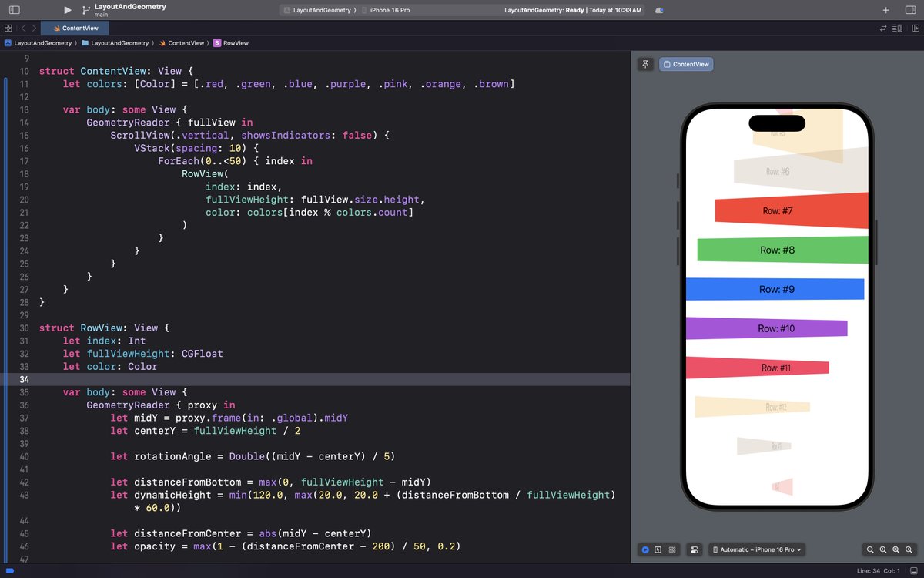Click the blue status indicator at bottom left
The height and width of the screenshot is (578, 924).
point(10,571)
